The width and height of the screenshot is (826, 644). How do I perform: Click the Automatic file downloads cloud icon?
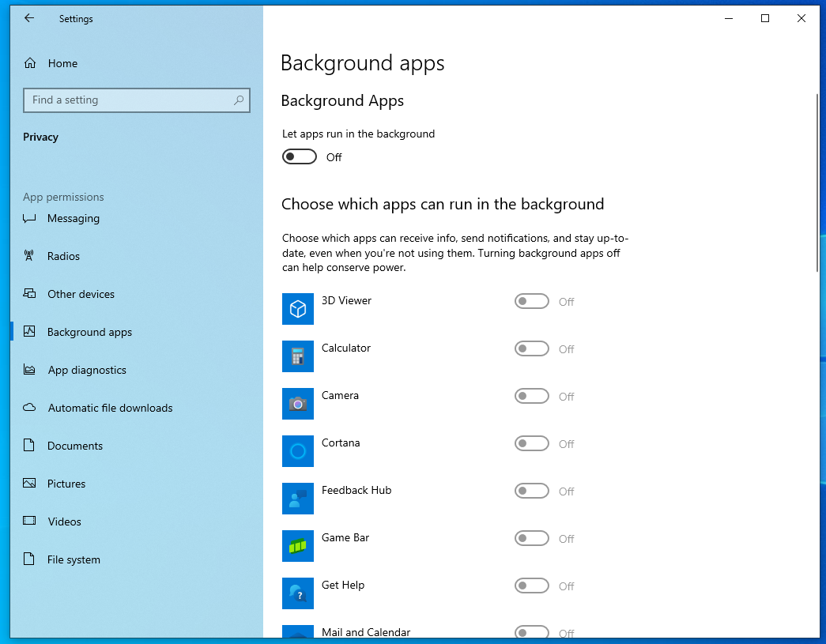click(29, 408)
